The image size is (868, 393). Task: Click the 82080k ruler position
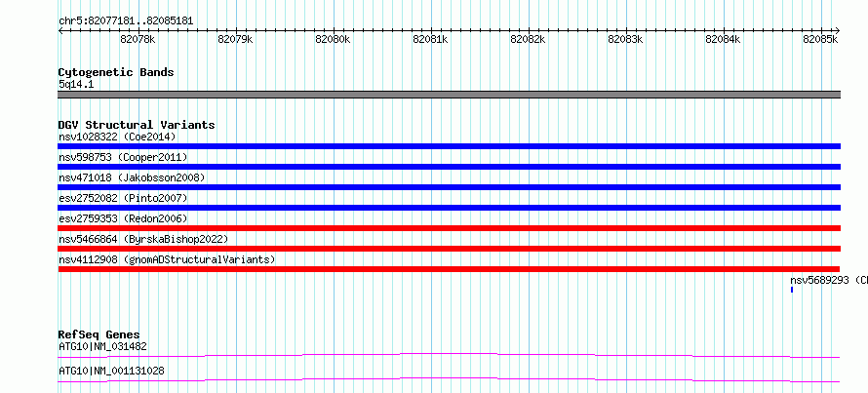[333, 40]
